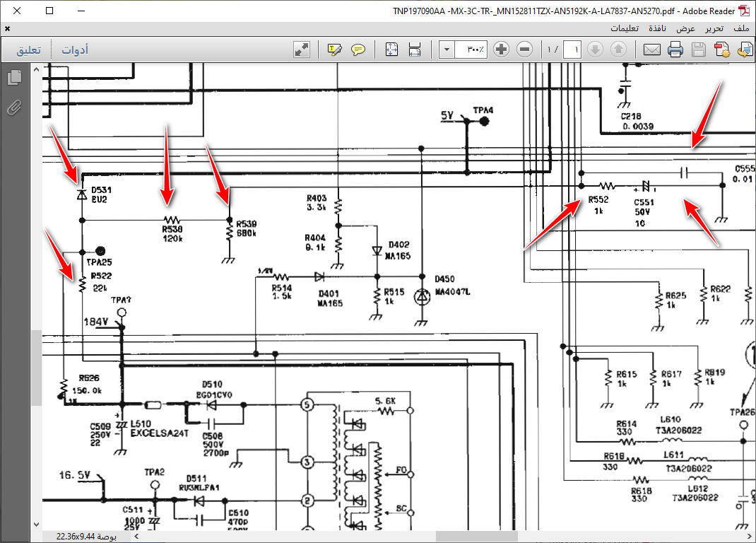The height and width of the screenshot is (543, 756).
Task: Fit one full page to window
Action: pyautogui.click(x=391, y=49)
